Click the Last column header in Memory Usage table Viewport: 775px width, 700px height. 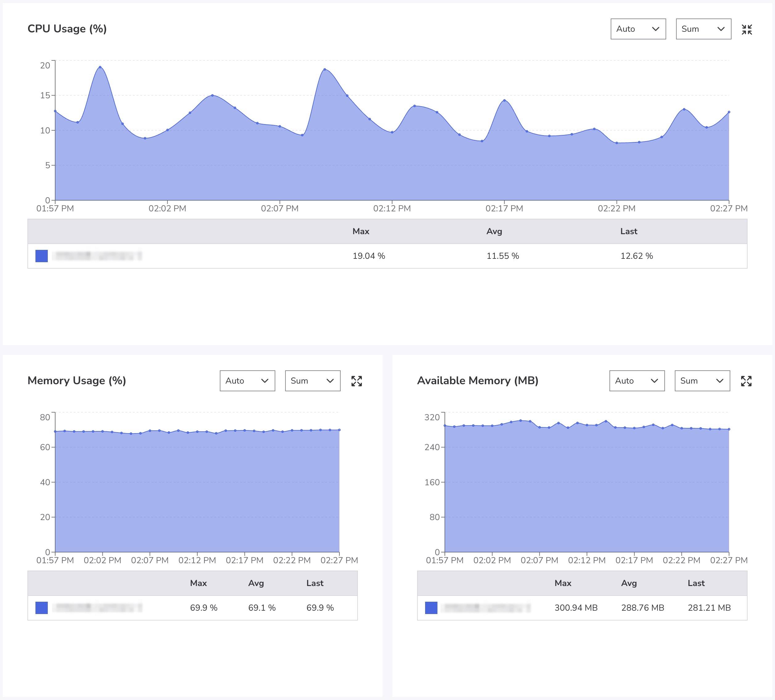[x=315, y=583]
